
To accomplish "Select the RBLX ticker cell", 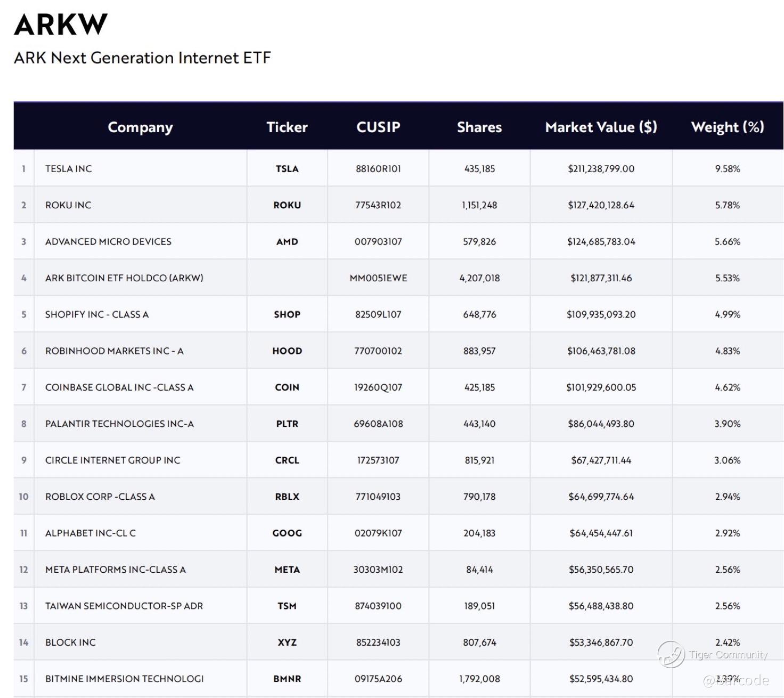I will (287, 497).
